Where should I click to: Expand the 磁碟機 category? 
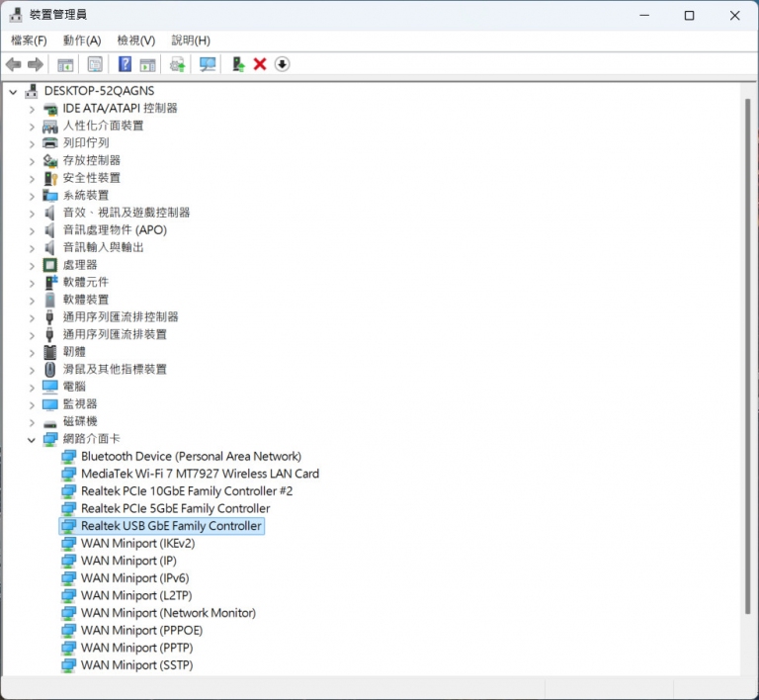tap(32, 421)
